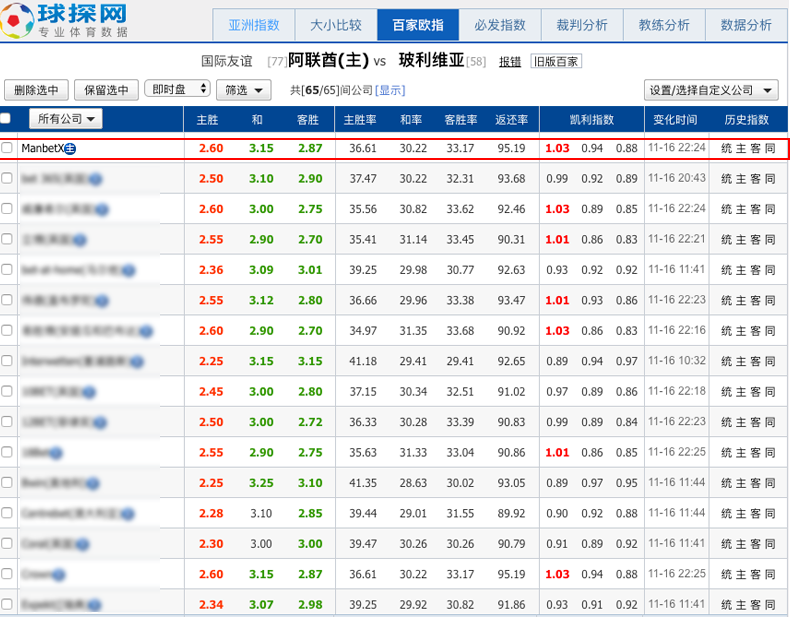Expand the 所有公司 company filter dropdown
The image size is (790, 617).
pyautogui.click(x=66, y=120)
